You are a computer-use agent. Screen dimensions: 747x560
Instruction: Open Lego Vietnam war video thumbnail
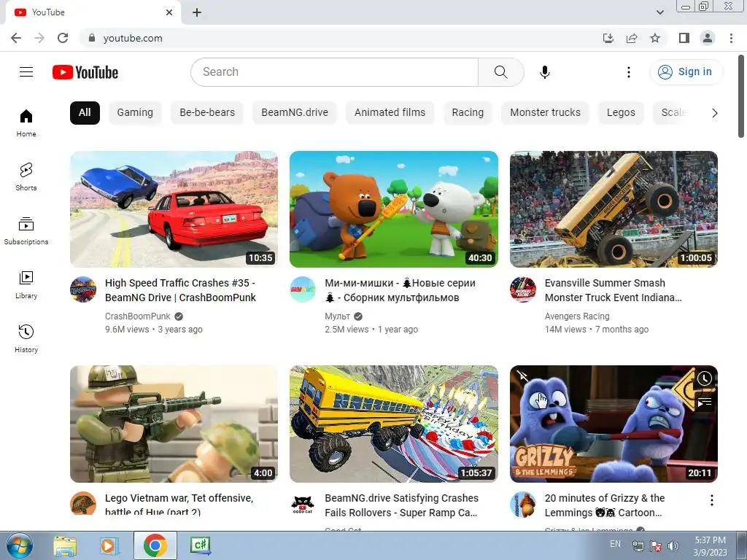(x=174, y=424)
